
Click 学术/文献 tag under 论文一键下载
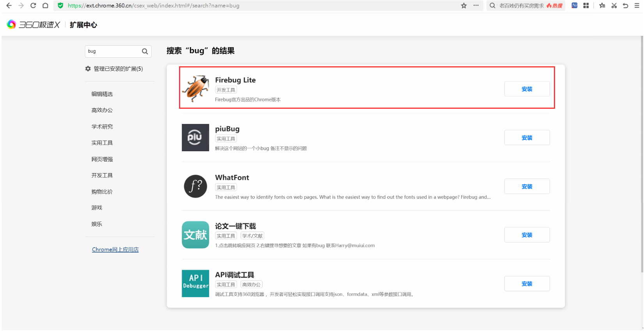252,236
